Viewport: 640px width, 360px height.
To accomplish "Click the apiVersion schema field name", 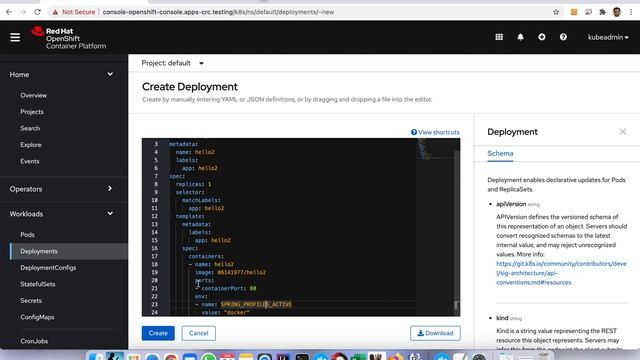I will (511, 204).
